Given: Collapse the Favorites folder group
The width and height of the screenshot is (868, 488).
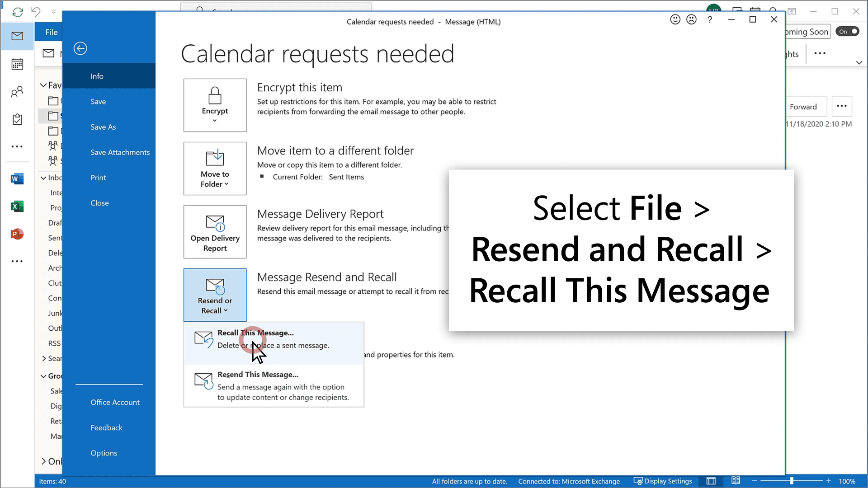Looking at the screenshot, I should [43, 85].
